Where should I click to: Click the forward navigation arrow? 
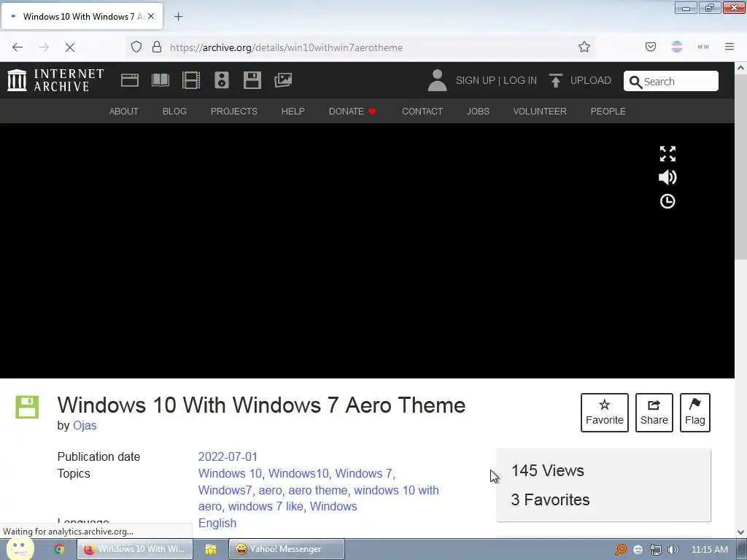pos(44,47)
